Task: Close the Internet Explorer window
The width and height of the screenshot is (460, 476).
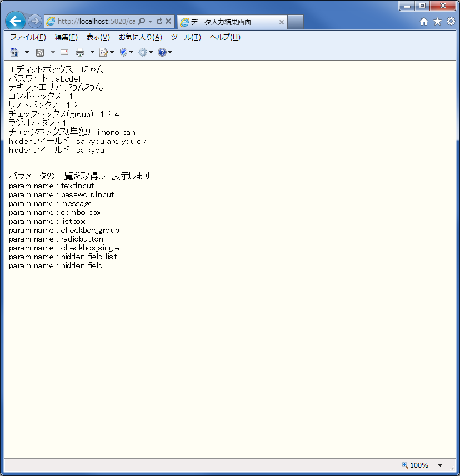Action: tap(443, 6)
